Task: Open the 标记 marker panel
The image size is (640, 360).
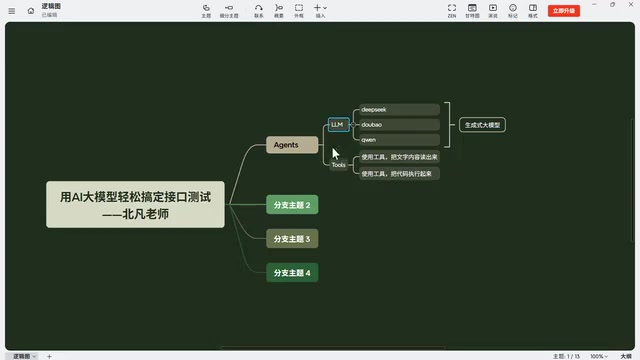Action: click(x=513, y=11)
